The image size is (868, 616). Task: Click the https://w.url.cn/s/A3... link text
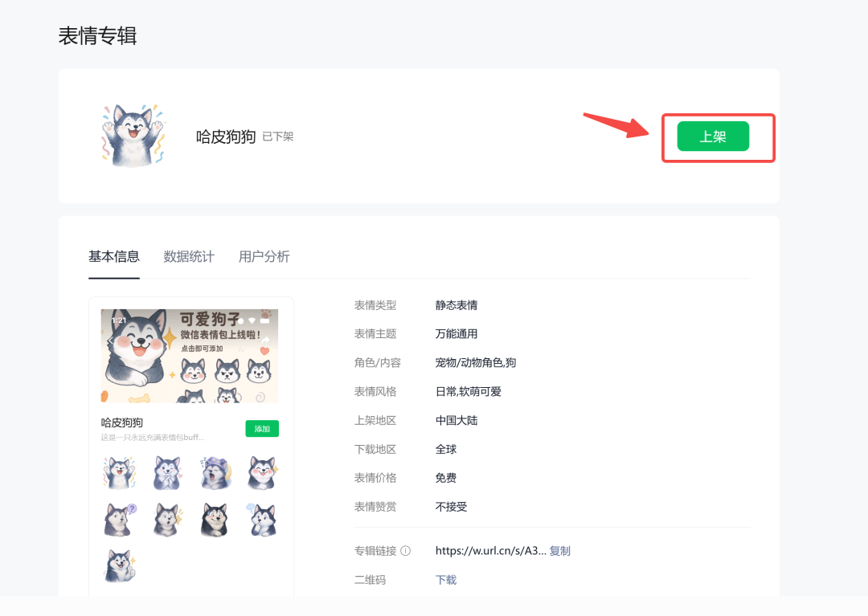click(490, 551)
